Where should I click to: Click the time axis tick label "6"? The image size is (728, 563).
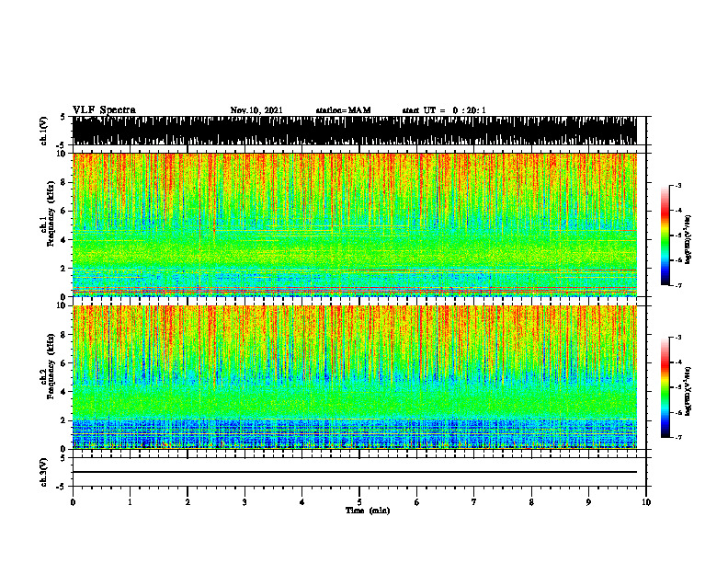[x=417, y=502]
